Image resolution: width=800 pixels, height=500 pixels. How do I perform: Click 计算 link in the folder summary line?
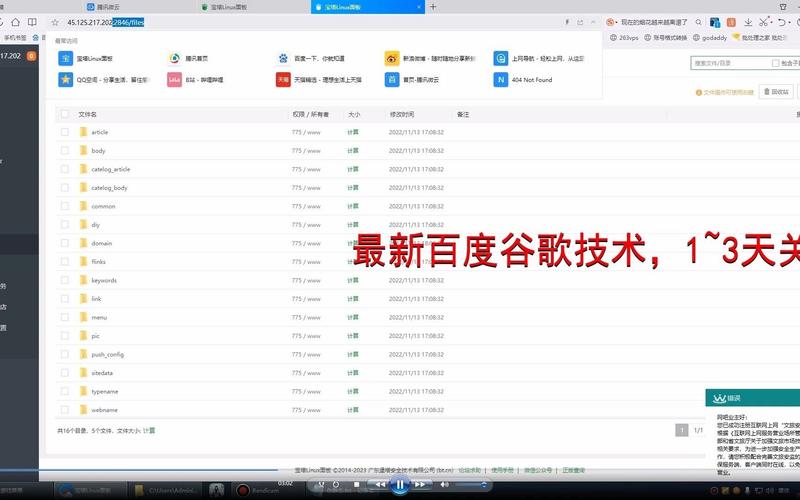click(x=149, y=431)
